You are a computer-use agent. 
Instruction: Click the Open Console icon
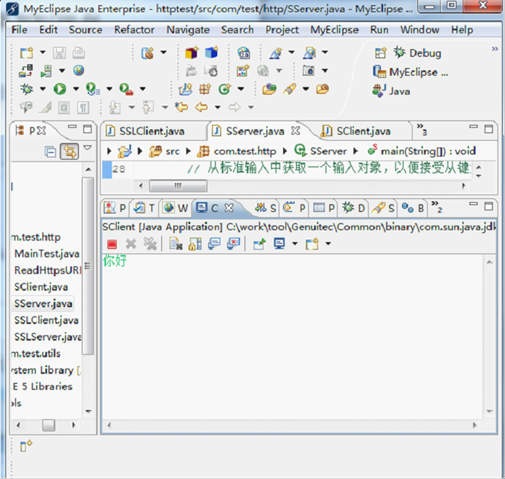click(x=312, y=244)
